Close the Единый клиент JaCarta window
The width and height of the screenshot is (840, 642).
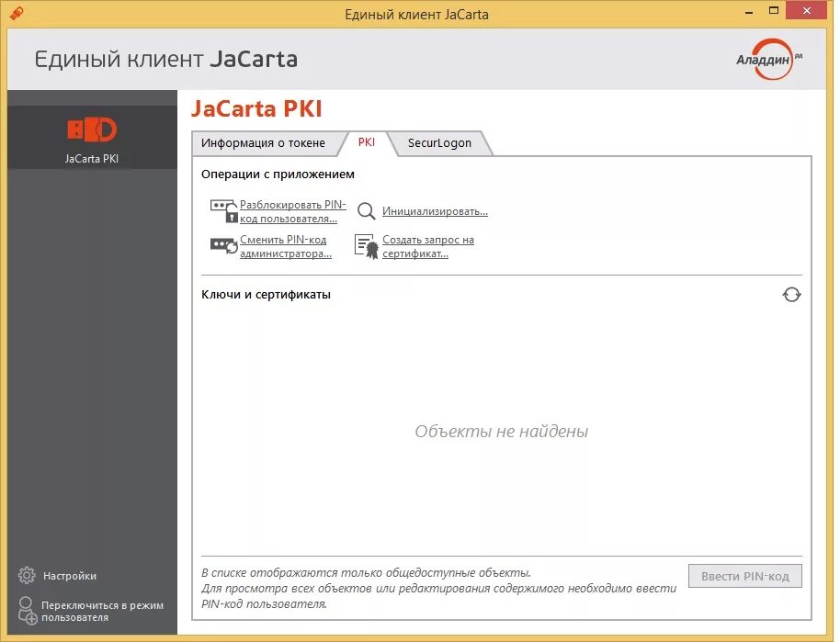pyautogui.click(x=807, y=11)
